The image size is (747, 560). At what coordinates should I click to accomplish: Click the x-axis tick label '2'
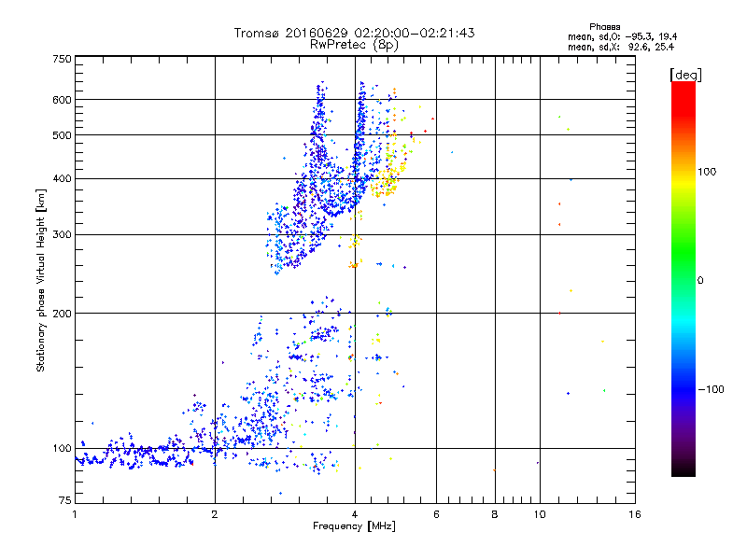click(x=215, y=514)
